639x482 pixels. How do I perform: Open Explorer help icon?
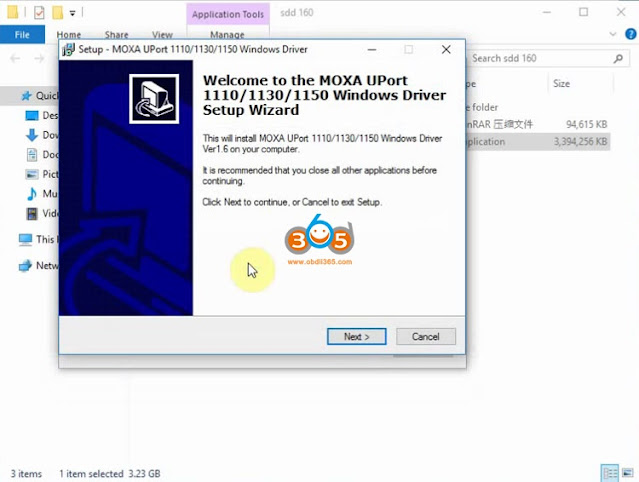[x=630, y=34]
